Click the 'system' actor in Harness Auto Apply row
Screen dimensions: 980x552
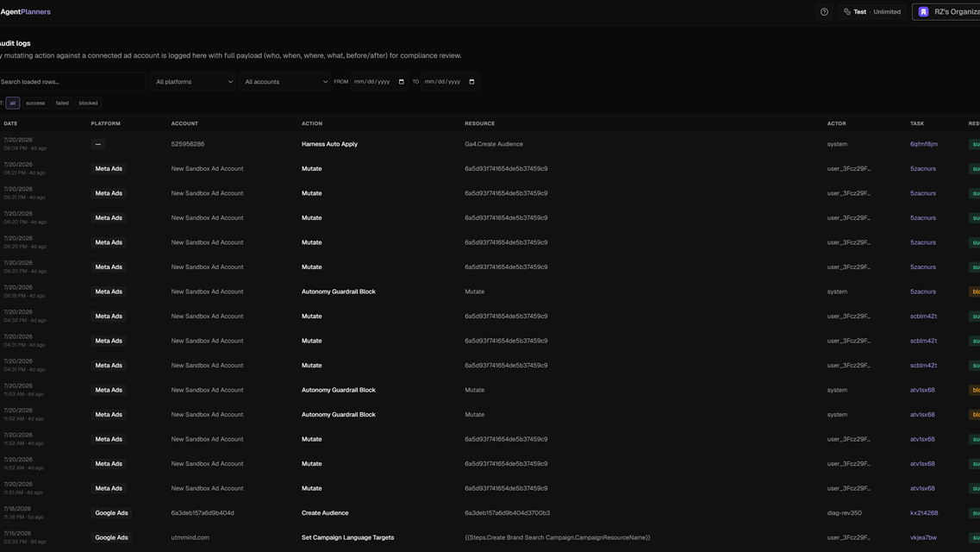(x=837, y=144)
